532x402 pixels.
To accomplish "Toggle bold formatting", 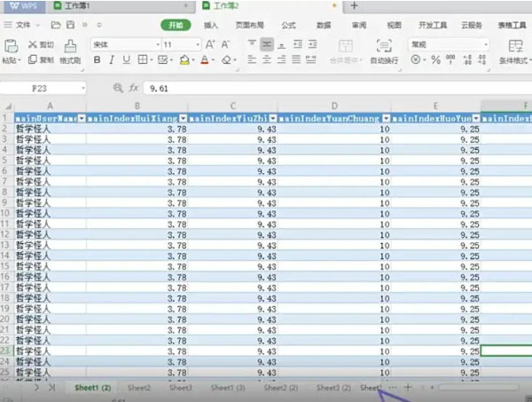I will [97, 60].
